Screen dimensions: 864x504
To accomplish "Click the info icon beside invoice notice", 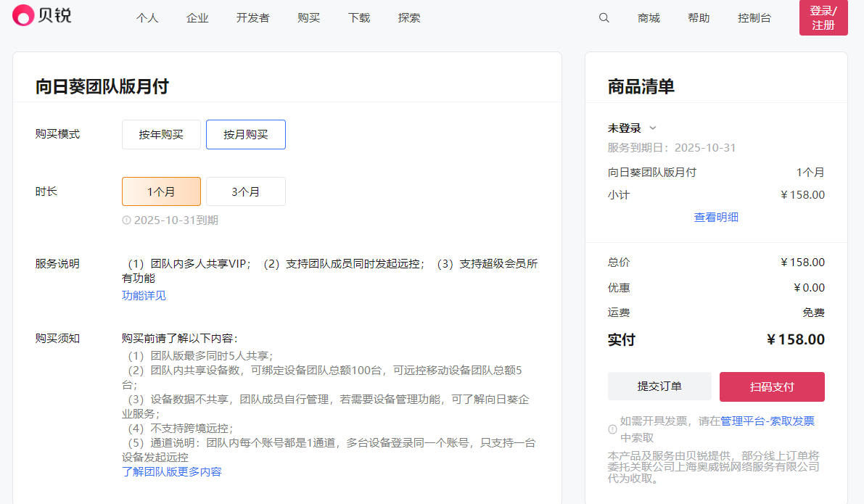I will pyautogui.click(x=612, y=429).
